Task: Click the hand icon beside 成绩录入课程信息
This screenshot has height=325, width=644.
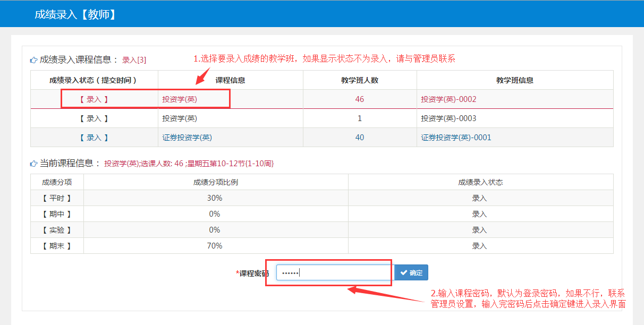Action: (33, 60)
